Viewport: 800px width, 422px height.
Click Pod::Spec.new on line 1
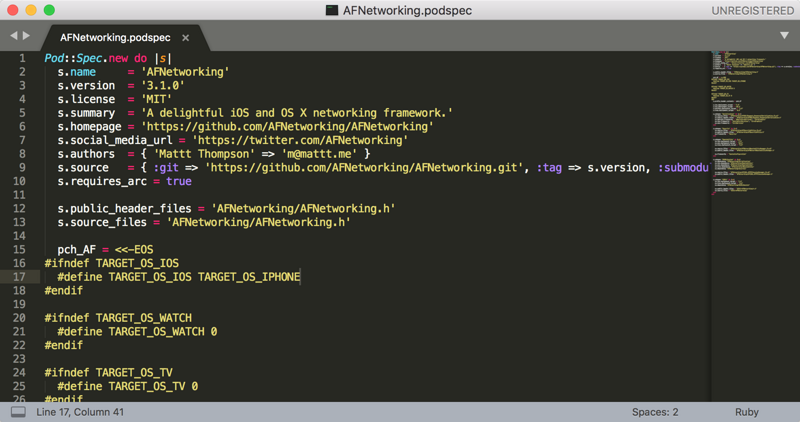point(86,58)
